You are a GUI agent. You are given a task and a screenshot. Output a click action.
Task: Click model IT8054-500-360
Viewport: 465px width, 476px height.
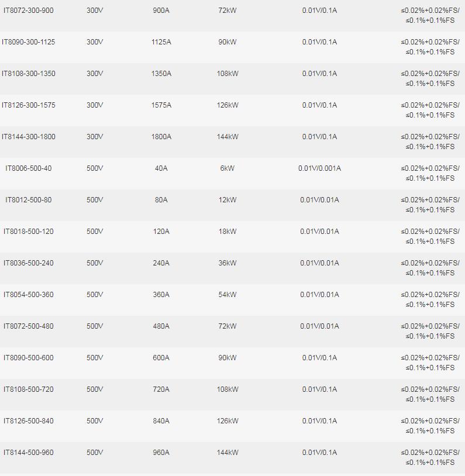pos(28,295)
